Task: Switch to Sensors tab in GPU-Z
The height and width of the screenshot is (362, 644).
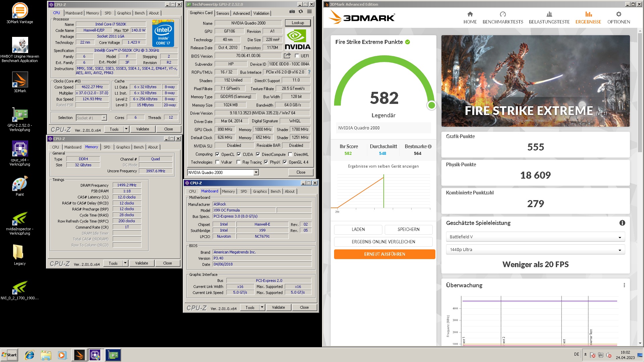Action: (x=223, y=13)
